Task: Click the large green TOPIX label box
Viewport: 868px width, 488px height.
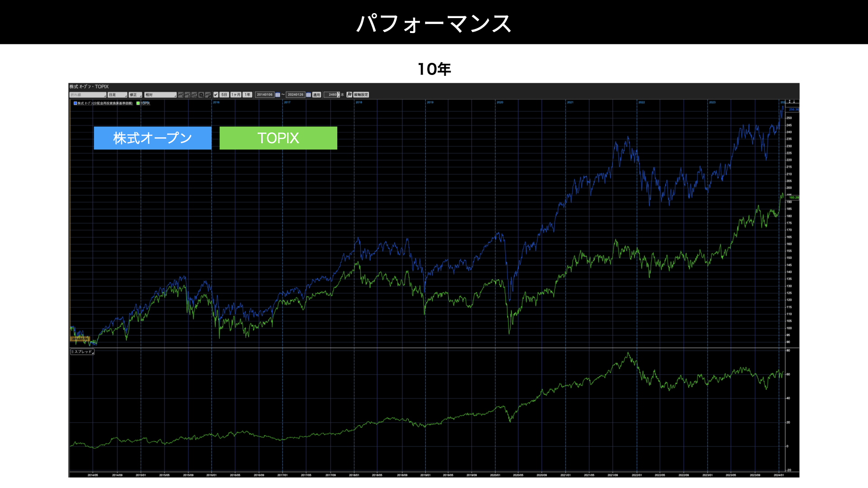Action: pos(278,138)
